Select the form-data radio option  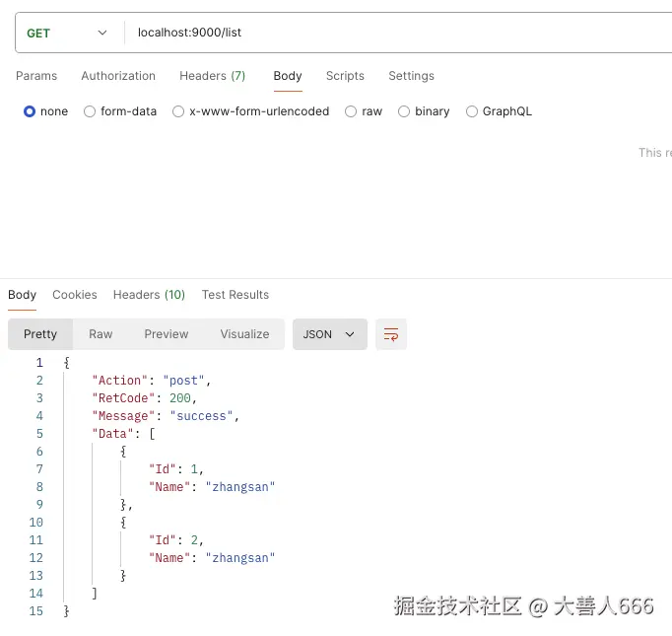(90, 111)
